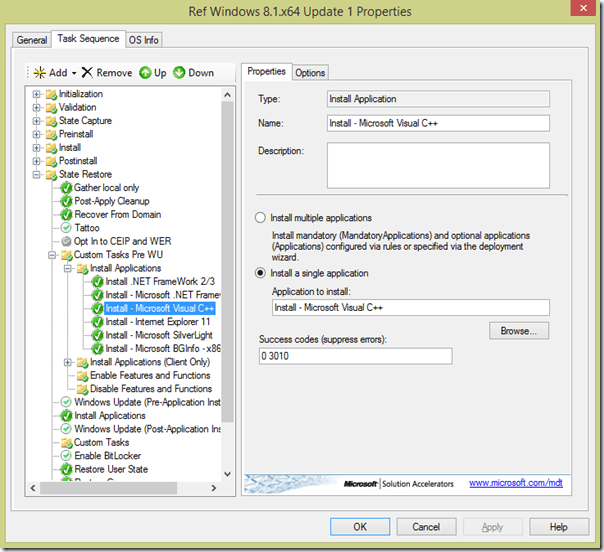The height and width of the screenshot is (552, 604).
Task: Open the Add dropdown arrow
Action: (x=74, y=73)
